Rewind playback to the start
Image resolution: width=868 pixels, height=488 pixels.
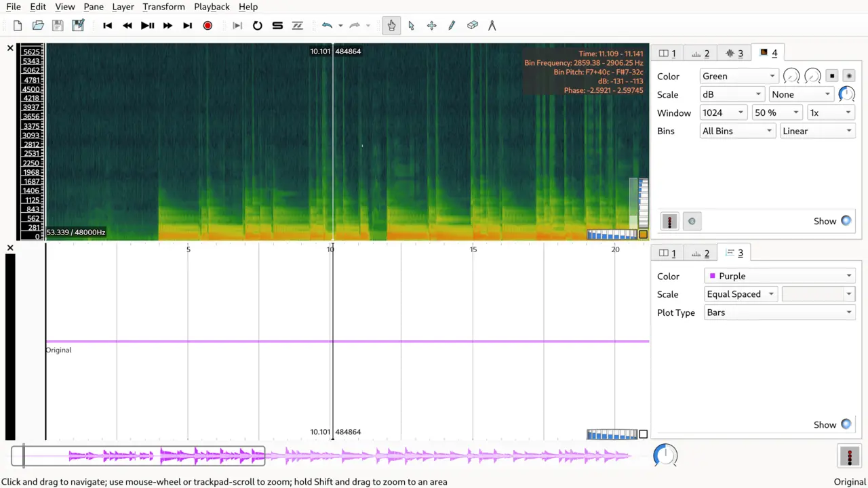click(107, 26)
